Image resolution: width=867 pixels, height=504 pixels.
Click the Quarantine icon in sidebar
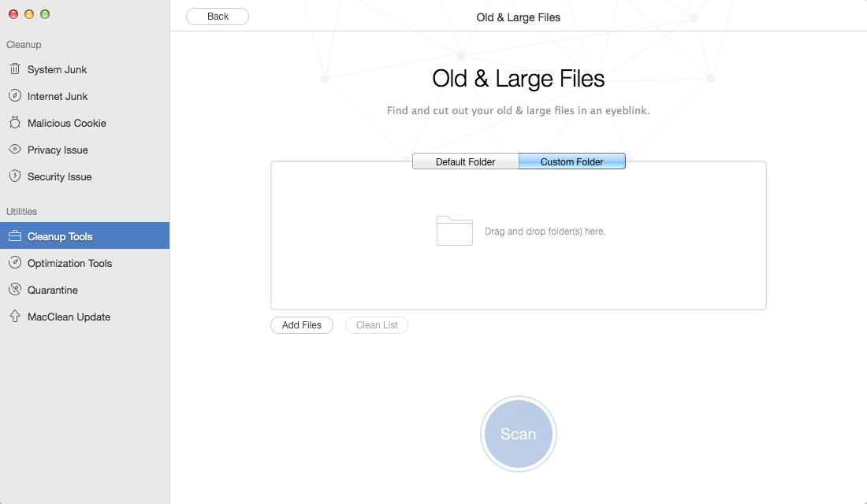point(15,289)
